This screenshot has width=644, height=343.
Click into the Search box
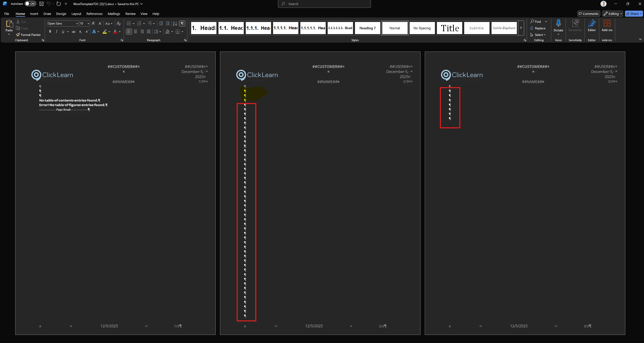(324, 4)
